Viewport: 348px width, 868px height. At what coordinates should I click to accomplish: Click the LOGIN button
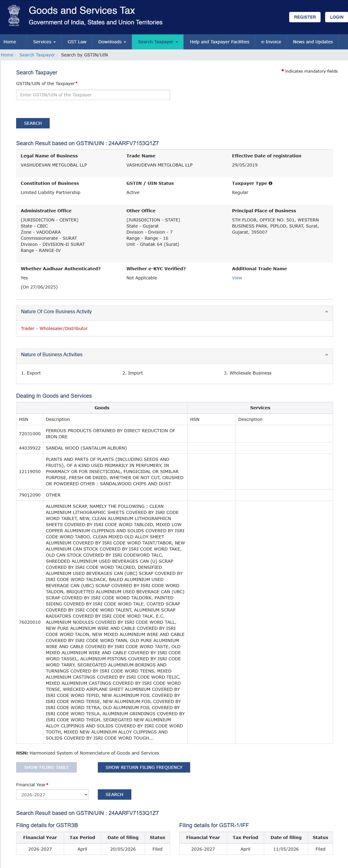coord(336,17)
